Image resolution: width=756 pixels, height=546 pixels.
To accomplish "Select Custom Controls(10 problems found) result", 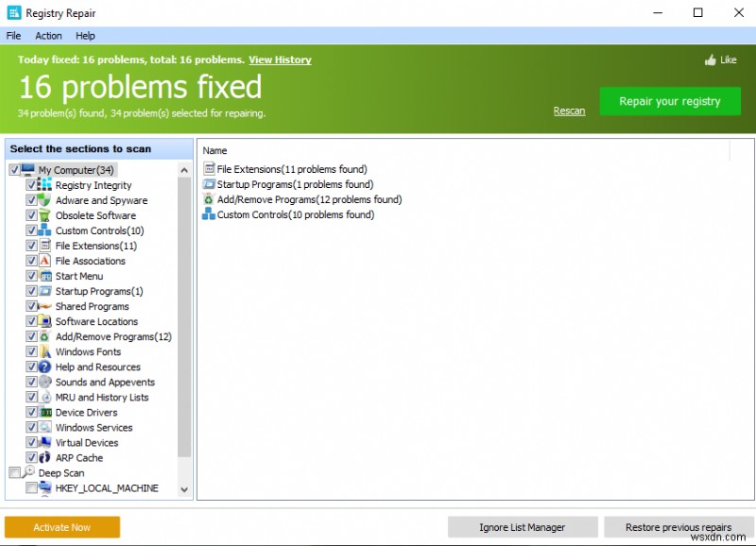I will coord(296,214).
